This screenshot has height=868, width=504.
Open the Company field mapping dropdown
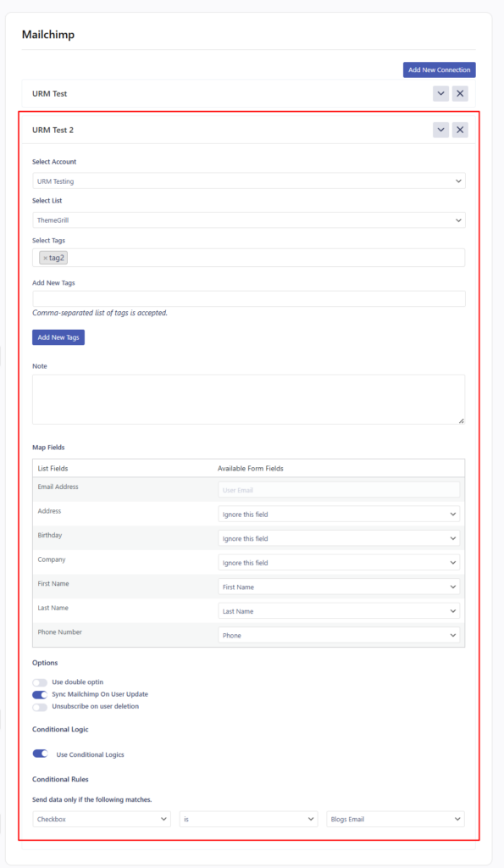click(339, 563)
